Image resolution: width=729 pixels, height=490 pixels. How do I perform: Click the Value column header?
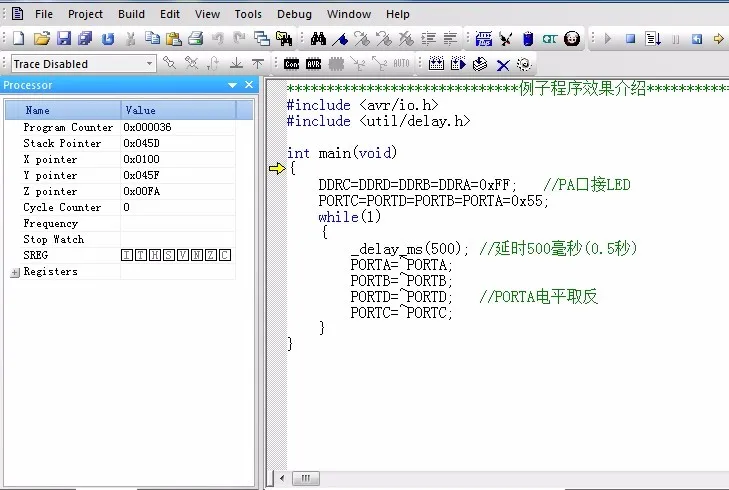[x=179, y=110]
